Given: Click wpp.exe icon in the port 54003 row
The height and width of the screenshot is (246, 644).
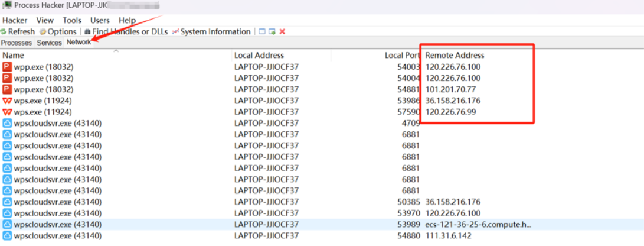Looking at the screenshot, I should 7,67.
